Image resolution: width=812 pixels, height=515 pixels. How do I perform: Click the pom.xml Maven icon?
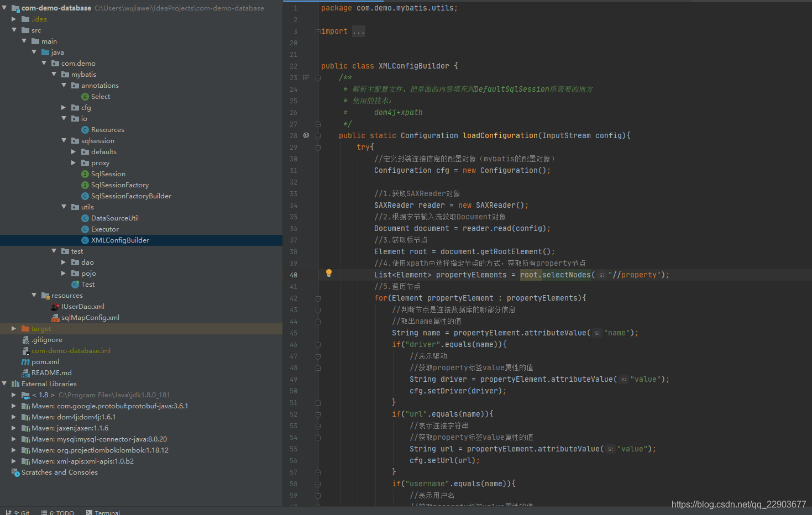pos(25,362)
